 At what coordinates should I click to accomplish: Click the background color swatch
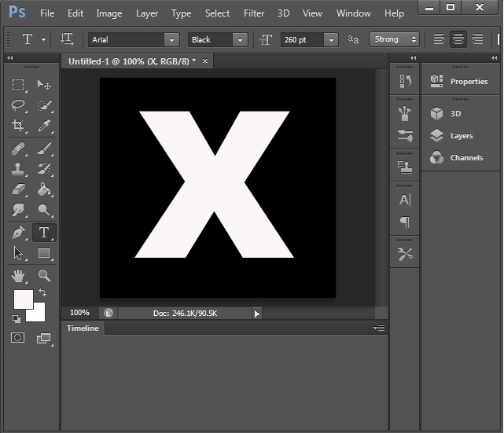pyautogui.click(x=38, y=314)
